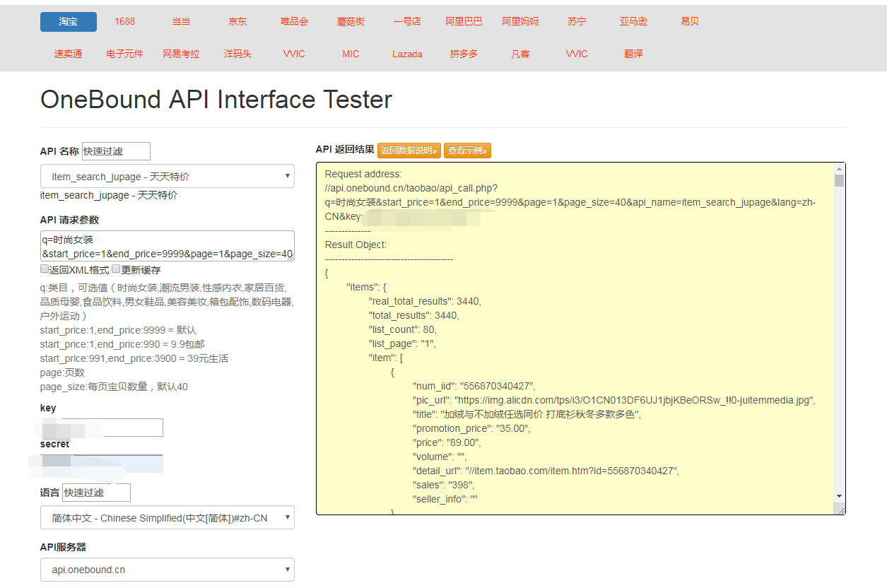The width and height of the screenshot is (887, 588).
Task: Select the 易贝 tab
Action: click(x=691, y=21)
